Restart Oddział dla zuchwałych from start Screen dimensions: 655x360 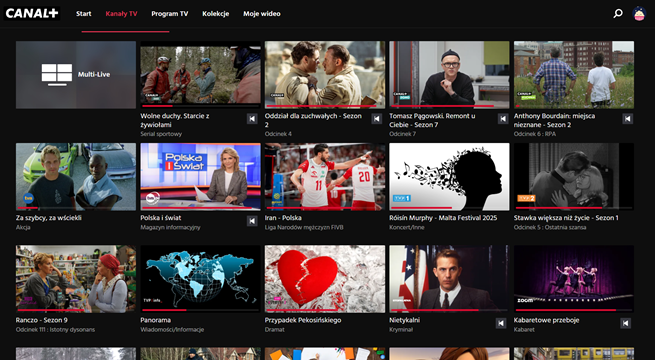click(x=377, y=119)
